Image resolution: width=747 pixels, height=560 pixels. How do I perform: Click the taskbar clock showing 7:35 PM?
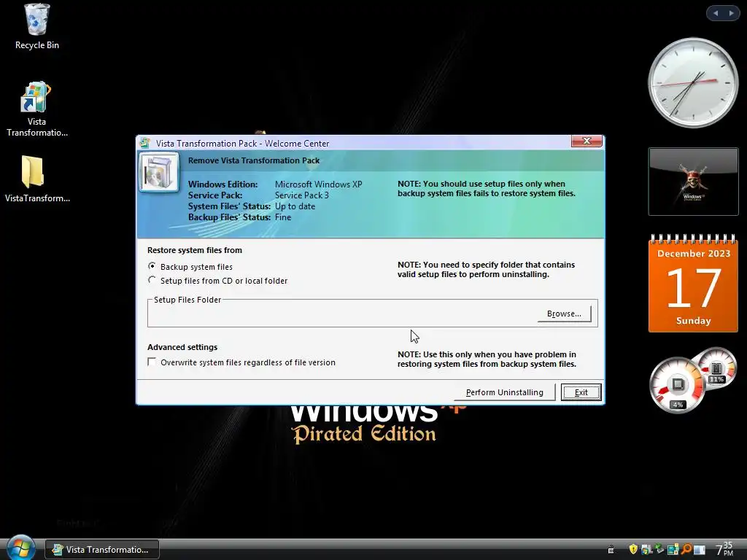click(724, 549)
